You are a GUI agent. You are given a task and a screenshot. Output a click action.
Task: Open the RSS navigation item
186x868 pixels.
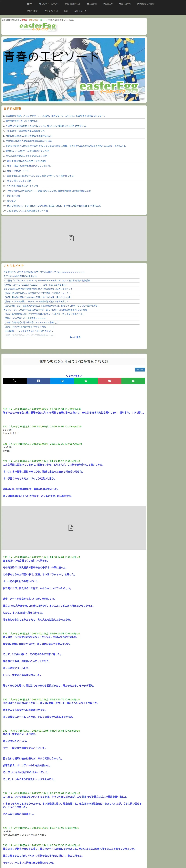click(66, 11)
